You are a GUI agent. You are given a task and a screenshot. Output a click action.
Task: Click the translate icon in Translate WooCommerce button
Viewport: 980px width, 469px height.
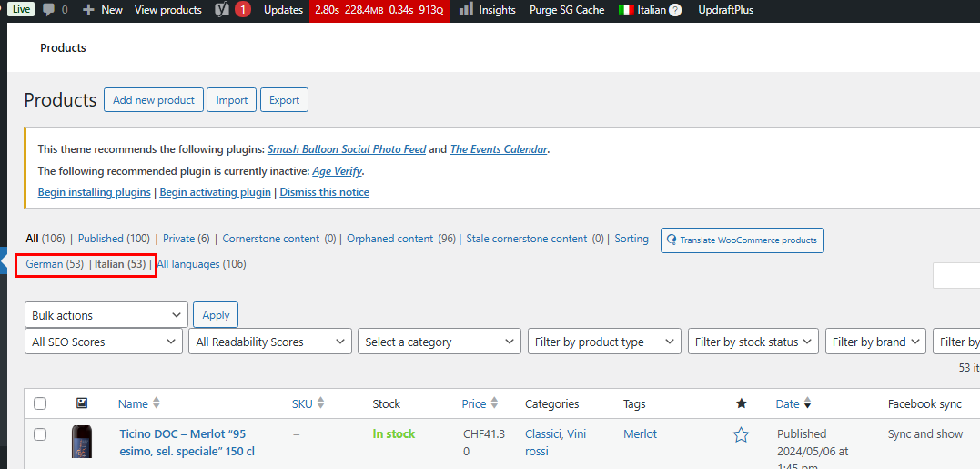click(x=672, y=240)
